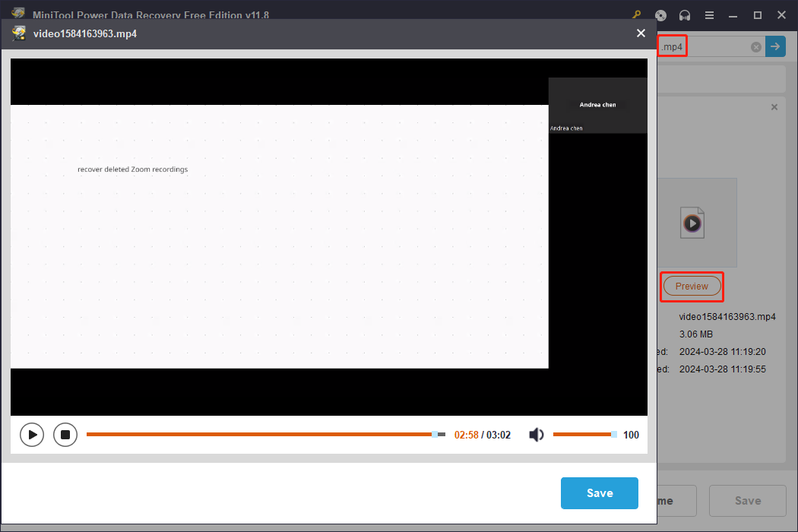Click the video1584163963.mp4 file name in details
The width and height of the screenshot is (798, 532).
click(727, 317)
